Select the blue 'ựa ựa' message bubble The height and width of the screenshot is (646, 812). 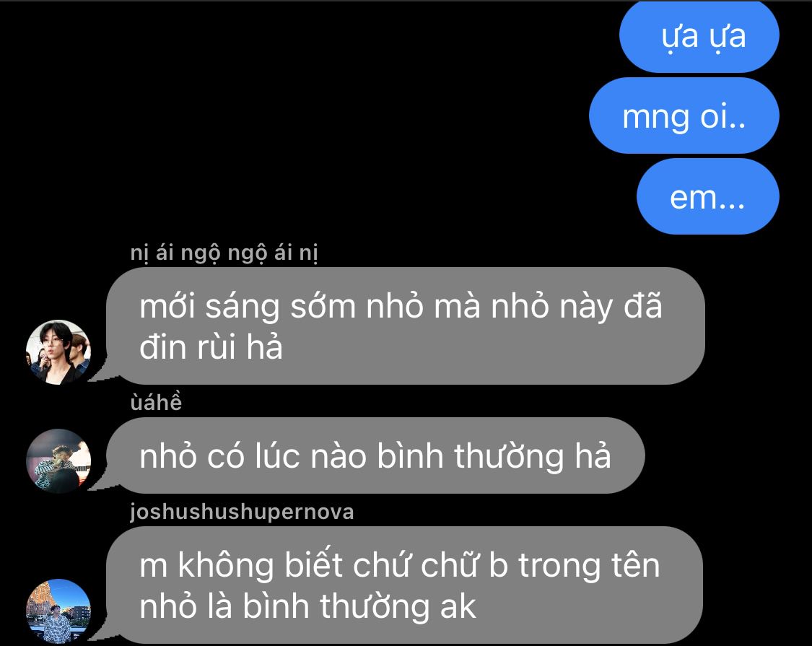699,37
